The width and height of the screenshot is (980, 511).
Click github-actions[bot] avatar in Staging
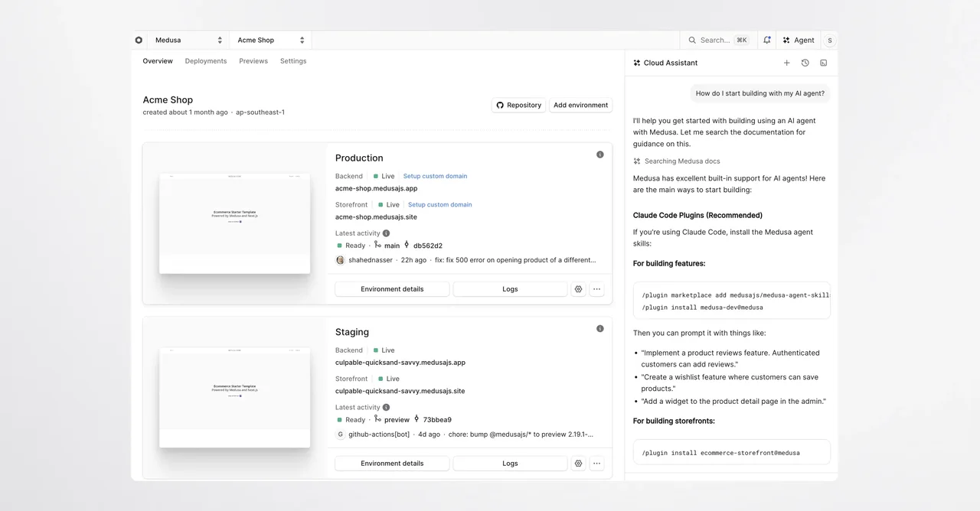pos(340,434)
